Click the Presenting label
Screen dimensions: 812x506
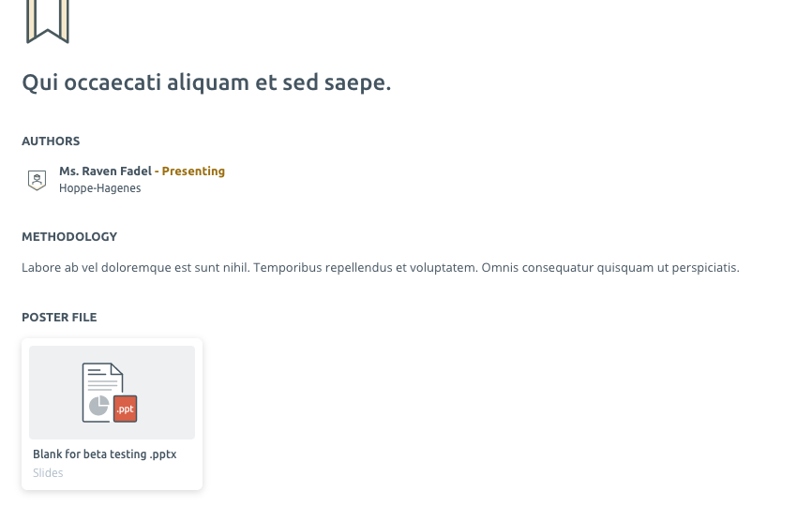[193, 171]
